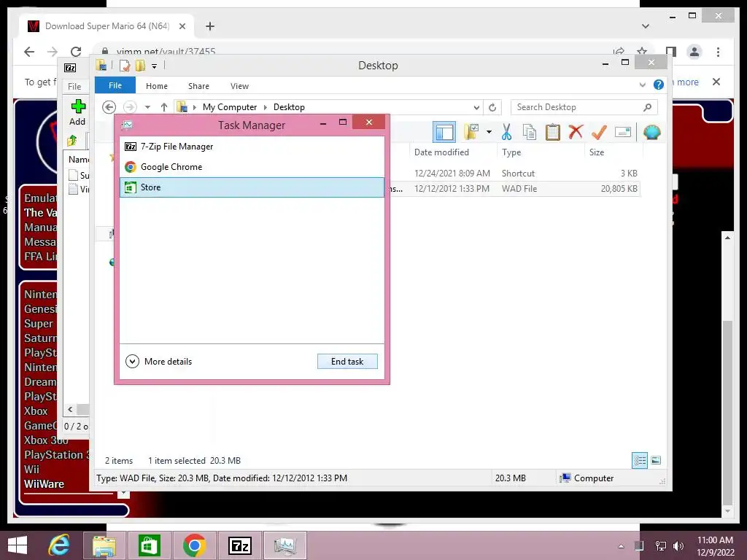Expand the address bar history dropdown

point(476,108)
